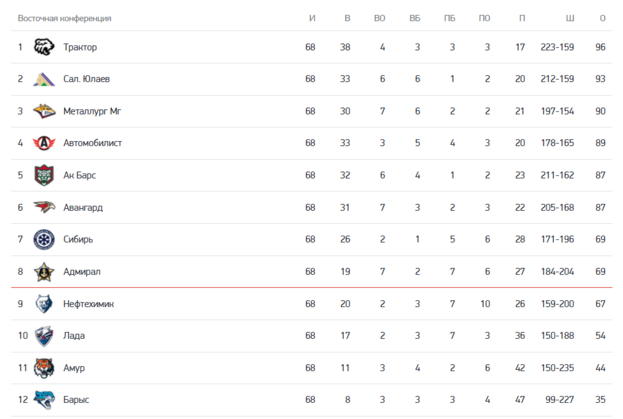Open the Автомобилист team name link
This screenshot has height=419, width=623.
pyautogui.click(x=92, y=143)
